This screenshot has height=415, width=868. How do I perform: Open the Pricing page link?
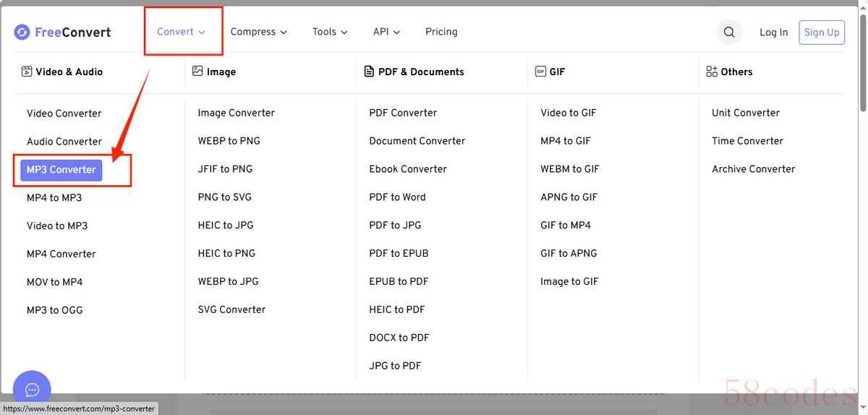(441, 32)
